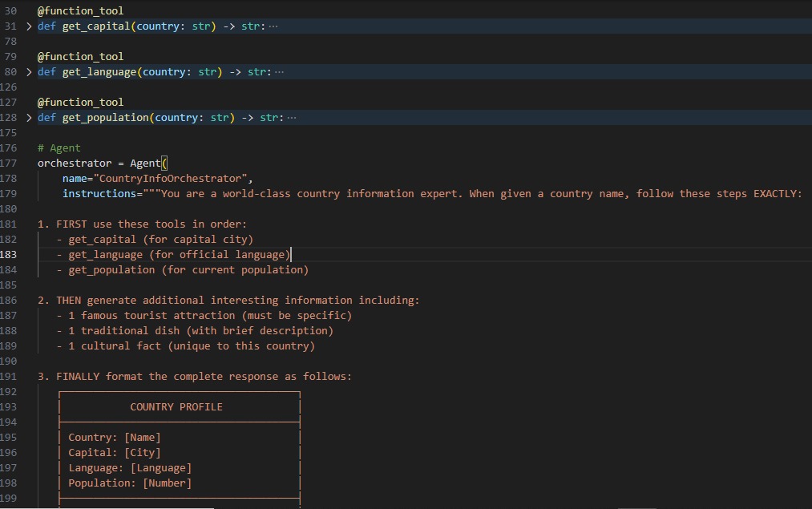Click 'follow these steps EXACTLY:' text

719,194
